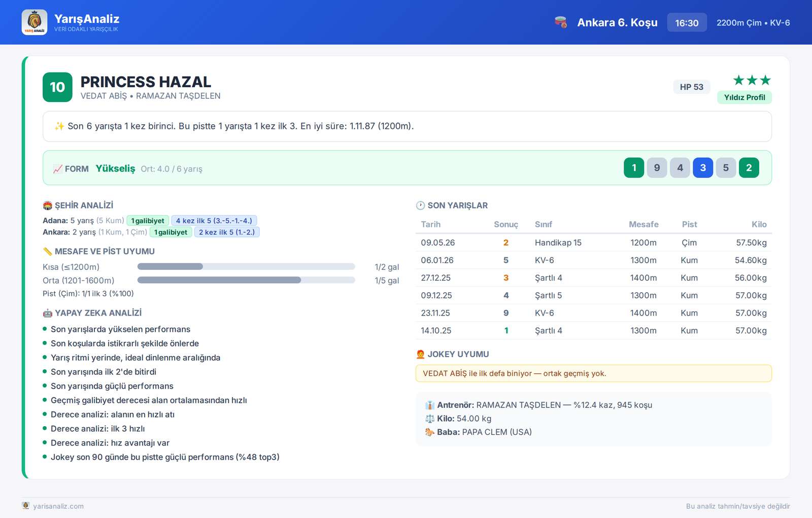Select the 06.01.26 race date cell
The image size is (812, 518).
click(x=437, y=260)
